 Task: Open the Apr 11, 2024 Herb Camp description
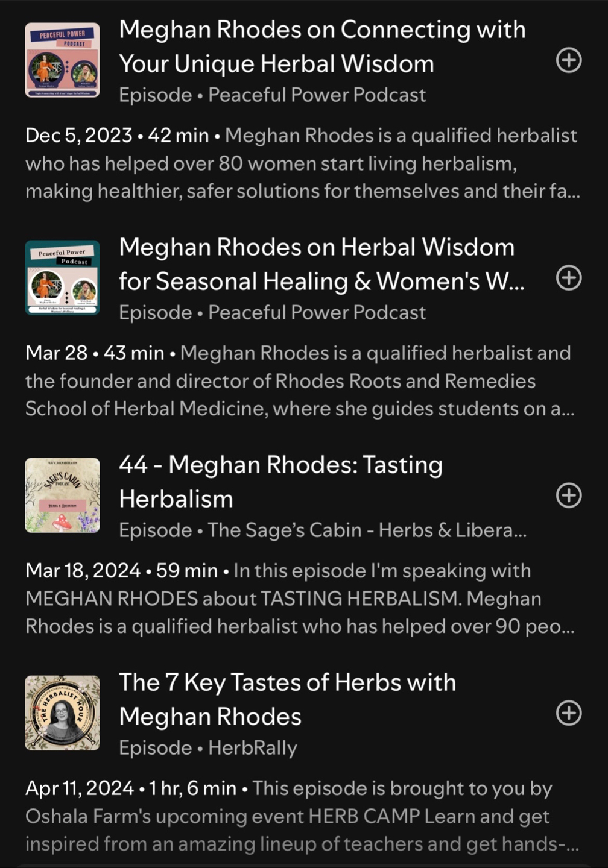(302, 816)
